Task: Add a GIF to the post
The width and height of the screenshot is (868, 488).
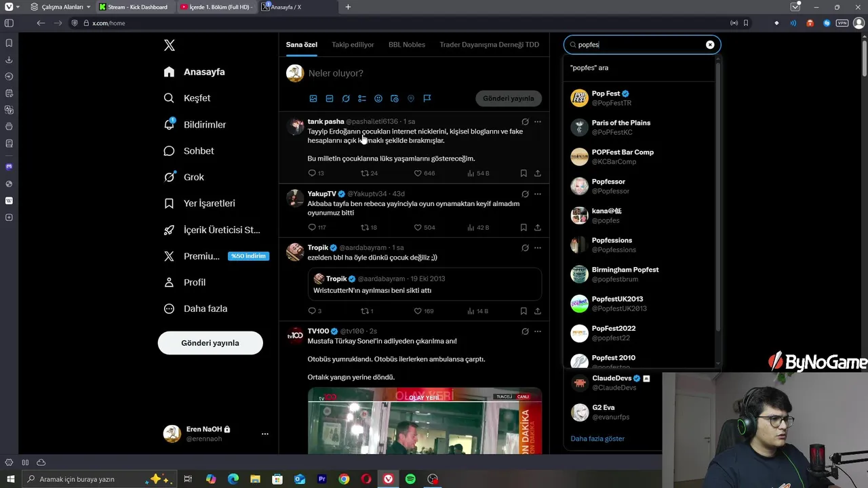Action: 330,98
